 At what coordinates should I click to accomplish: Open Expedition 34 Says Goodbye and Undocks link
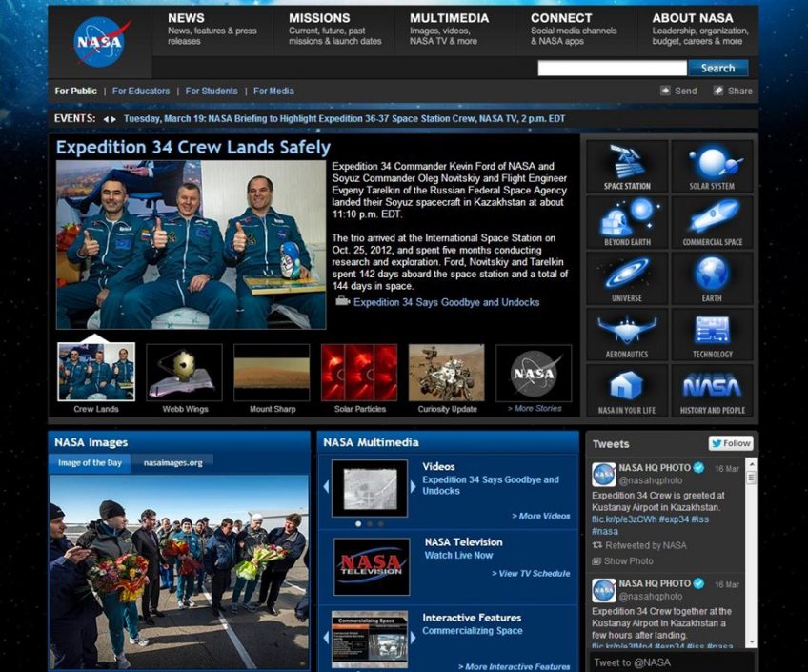(446, 302)
